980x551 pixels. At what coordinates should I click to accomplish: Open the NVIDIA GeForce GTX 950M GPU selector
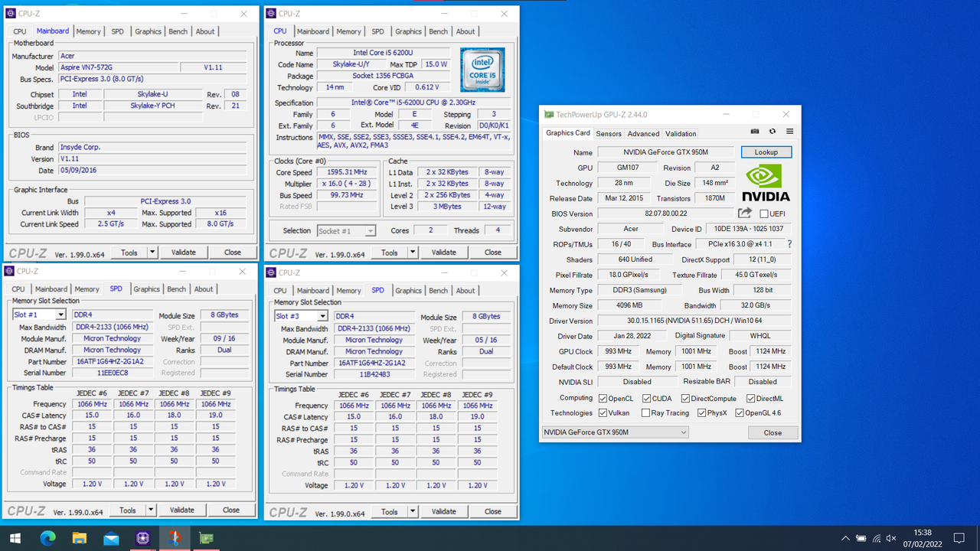coord(615,432)
